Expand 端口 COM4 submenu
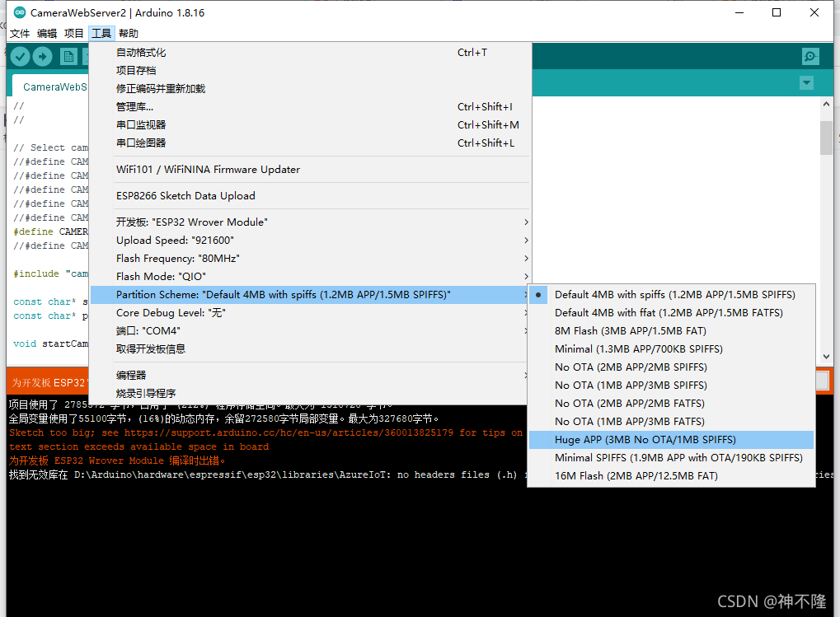This screenshot has height=617, width=840. [310, 330]
